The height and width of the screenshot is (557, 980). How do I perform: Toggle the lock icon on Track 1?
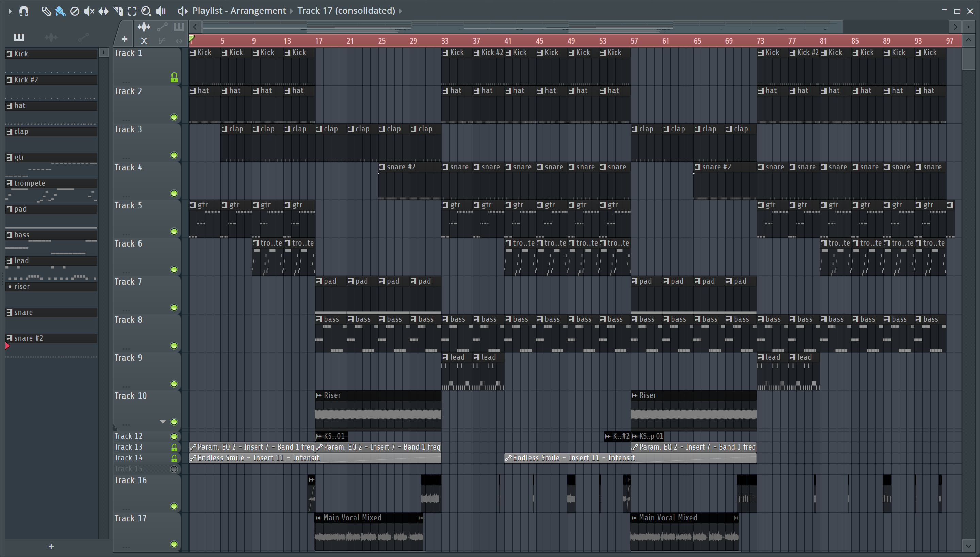[174, 78]
